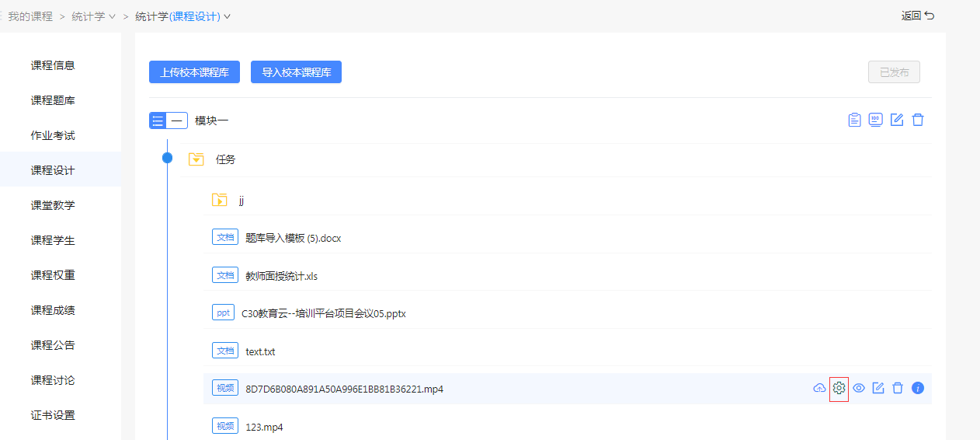Click the 任务 timeline node dot
This screenshot has width=980, height=440.
coord(167,159)
